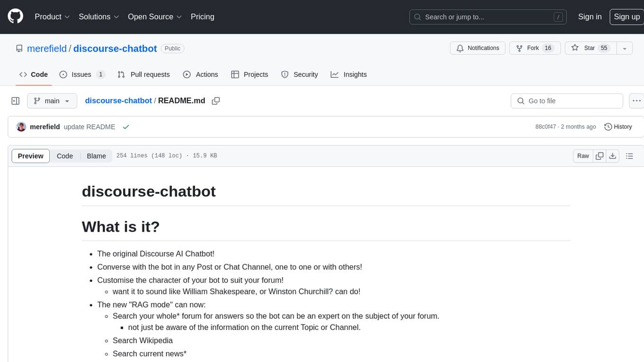This screenshot has height=362, width=644.
Task: Open the GitHub homepage logo
Action: click(15, 17)
